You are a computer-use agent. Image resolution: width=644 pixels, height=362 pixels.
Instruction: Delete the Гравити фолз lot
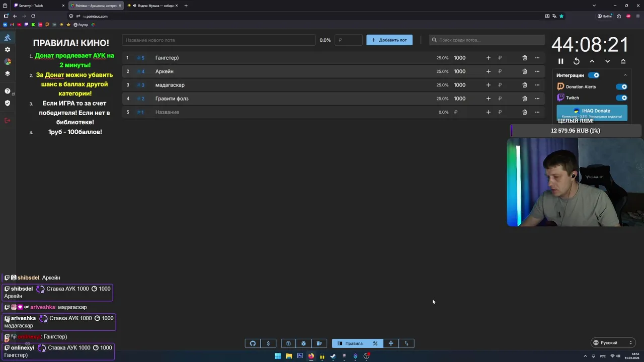[x=525, y=99]
